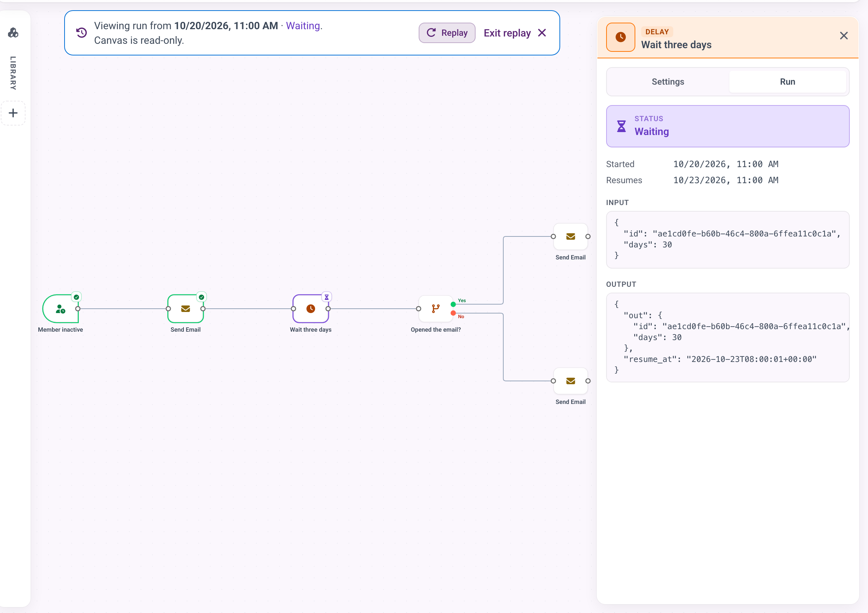Click the resume_at value in the OUTPUT block

(752, 359)
